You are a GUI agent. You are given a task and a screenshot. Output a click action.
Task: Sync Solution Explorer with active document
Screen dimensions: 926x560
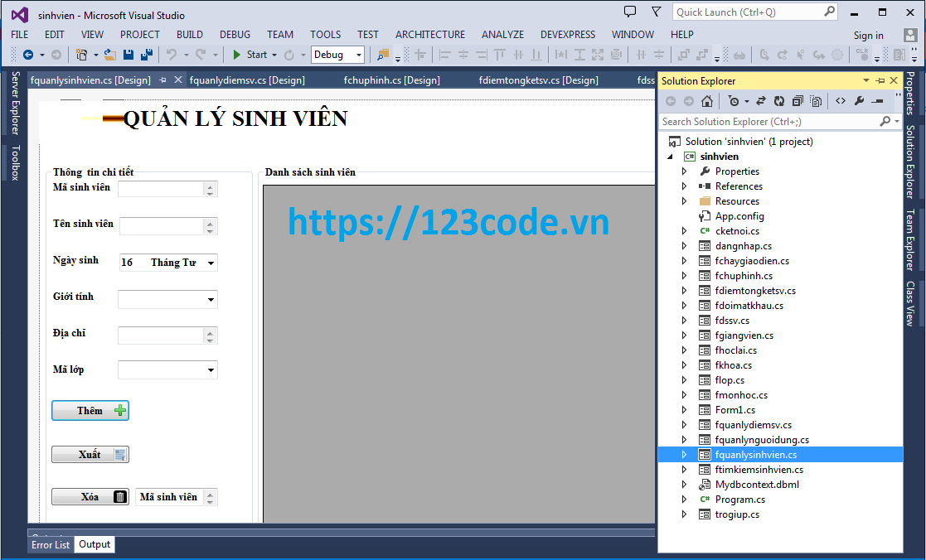761,100
